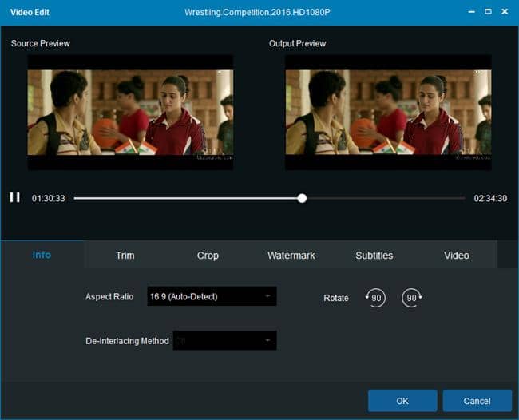This screenshot has height=420, width=519.
Task: Click the Output Preview video frame
Action: pos(388,113)
